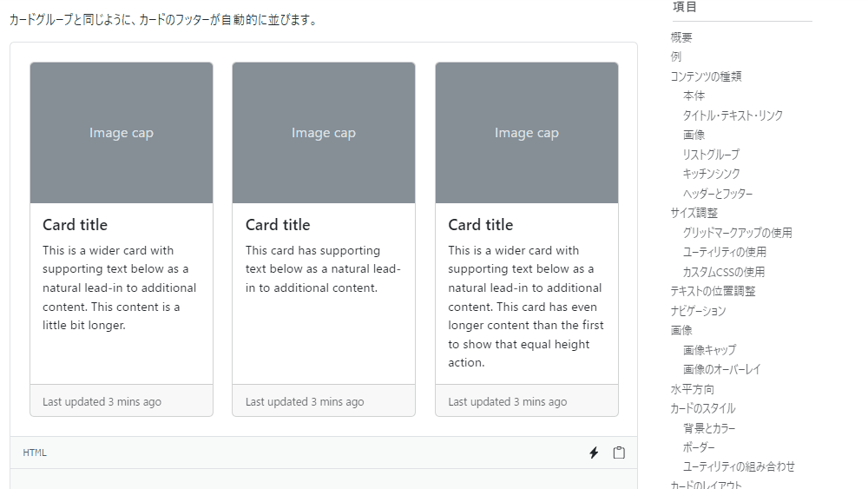Click the first card's Card title heading

76,225
